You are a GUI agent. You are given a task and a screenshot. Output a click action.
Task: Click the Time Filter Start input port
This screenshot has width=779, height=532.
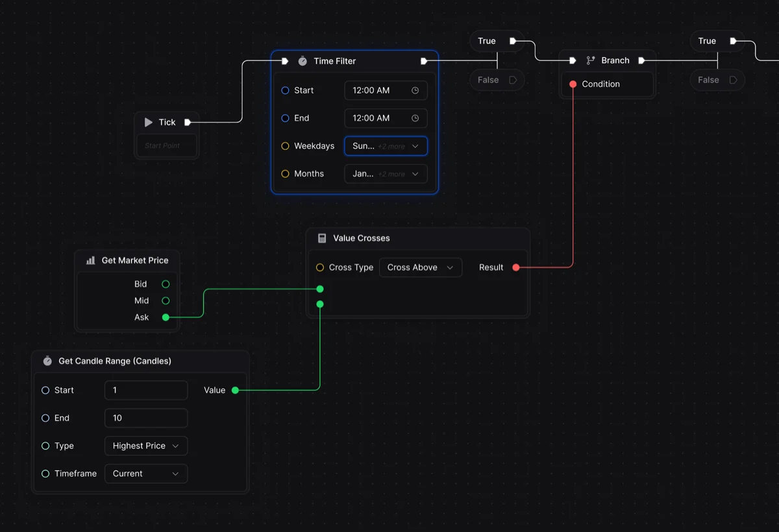pyautogui.click(x=285, y=90)
